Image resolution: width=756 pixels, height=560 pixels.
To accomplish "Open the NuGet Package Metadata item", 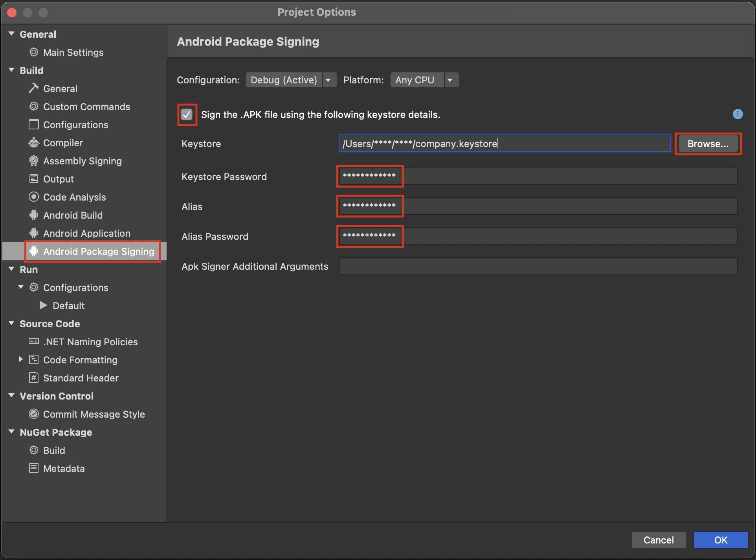I will pos(64,468).
